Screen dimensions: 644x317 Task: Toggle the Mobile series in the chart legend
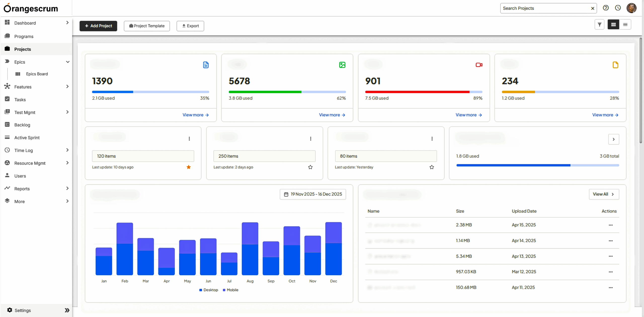[230, 290]
